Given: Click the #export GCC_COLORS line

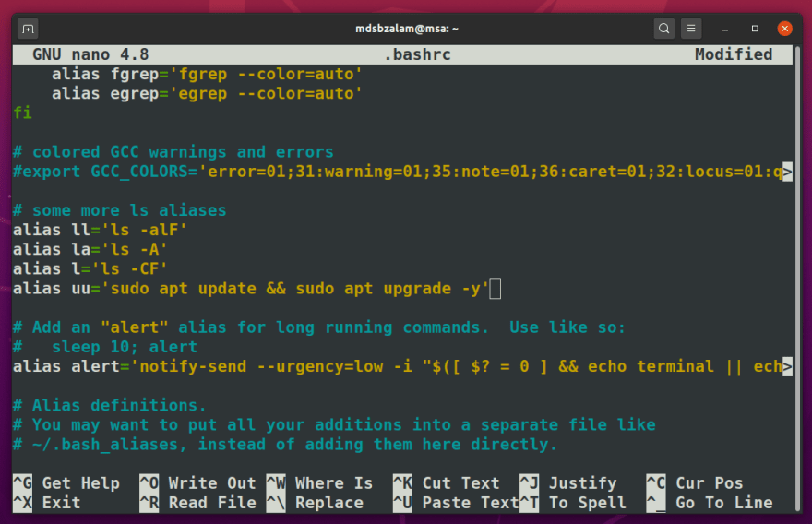Looking at the screenshot, I should (397, 172).
